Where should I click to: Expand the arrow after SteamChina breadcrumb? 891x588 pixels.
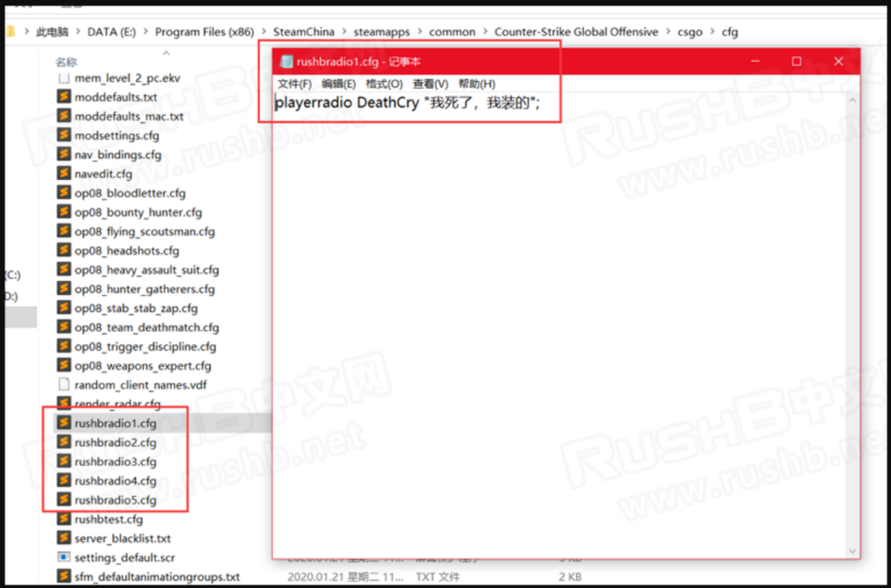[x=344, y=32]
